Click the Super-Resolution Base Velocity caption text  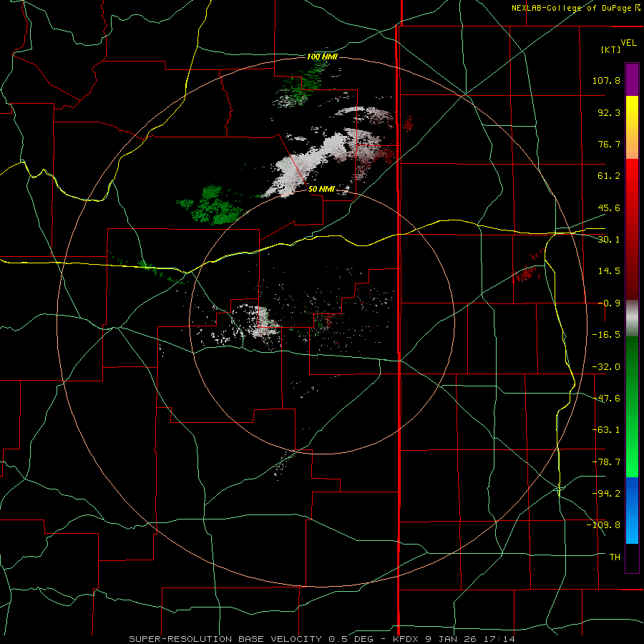point(322,639)
